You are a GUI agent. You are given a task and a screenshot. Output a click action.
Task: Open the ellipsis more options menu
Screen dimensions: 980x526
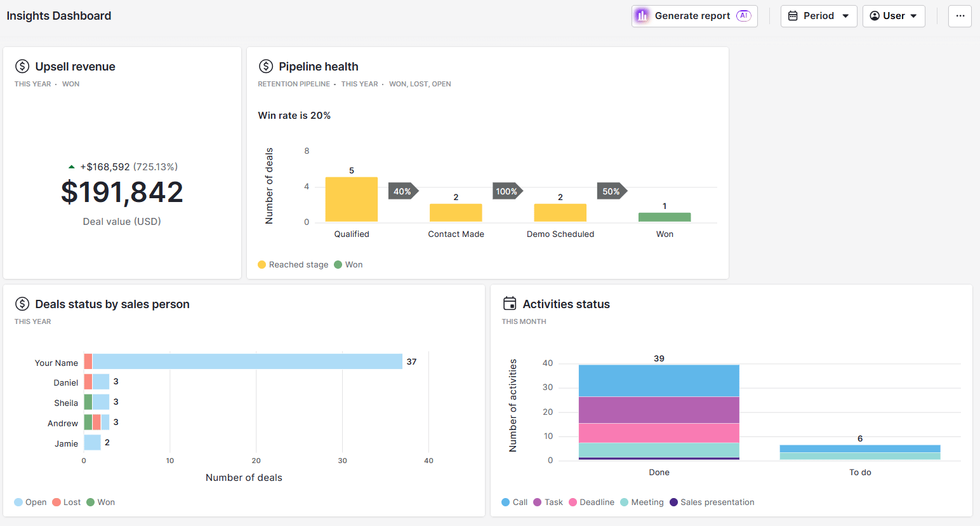[x=960, y=16]
